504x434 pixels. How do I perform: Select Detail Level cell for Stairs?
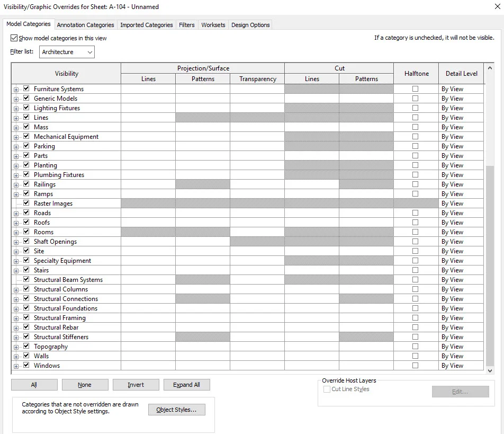461,270
